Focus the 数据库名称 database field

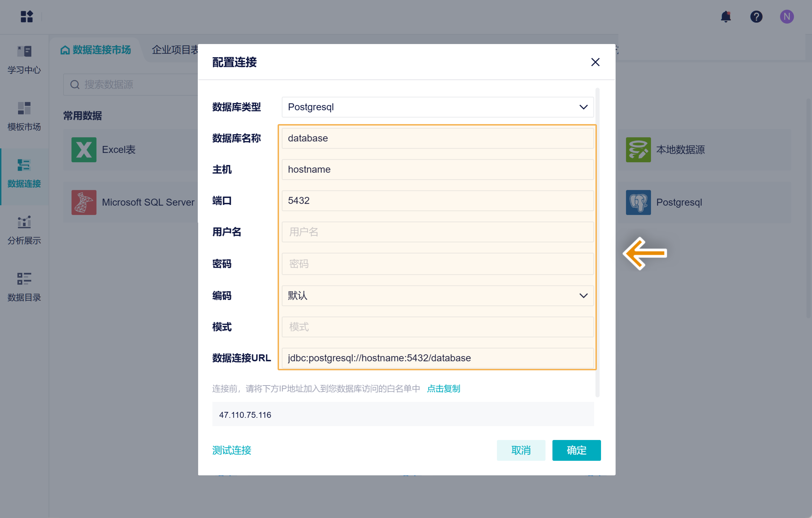tap(438, 138)
